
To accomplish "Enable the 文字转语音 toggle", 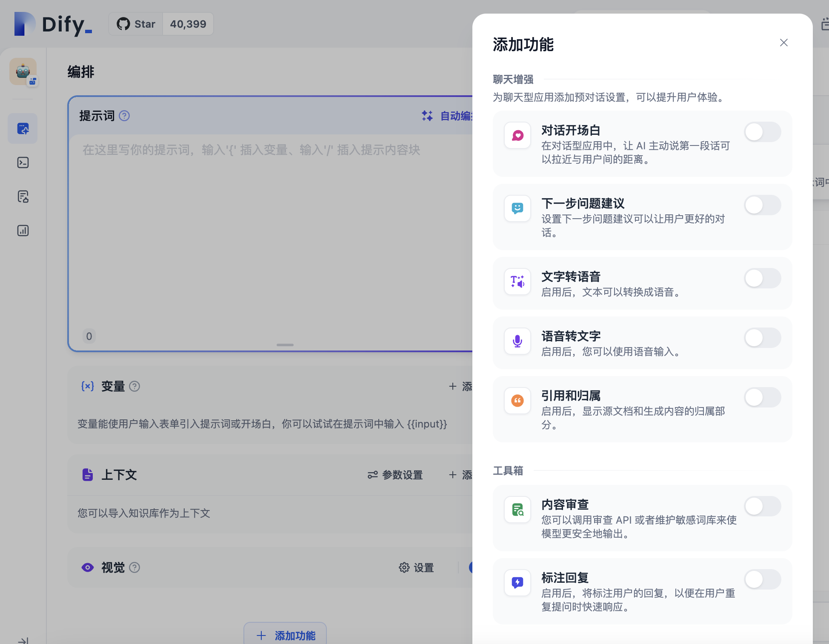I will click(x=762, y=278).
